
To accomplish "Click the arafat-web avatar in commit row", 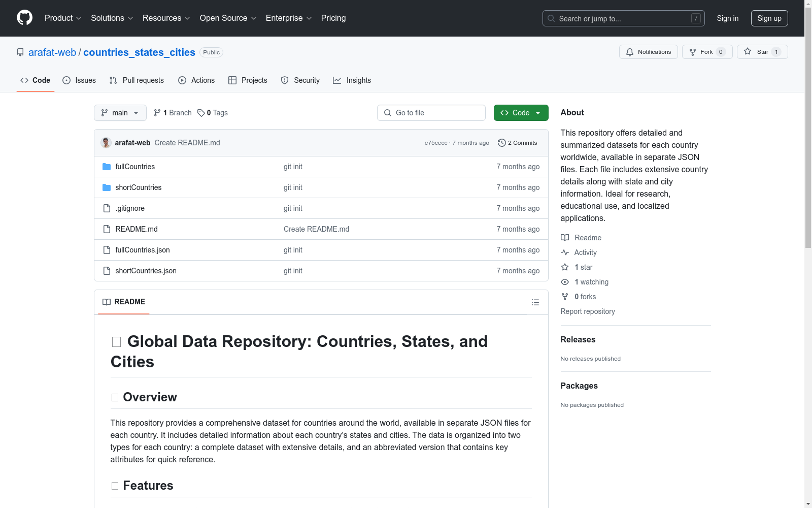I will (x=106, y=143).
